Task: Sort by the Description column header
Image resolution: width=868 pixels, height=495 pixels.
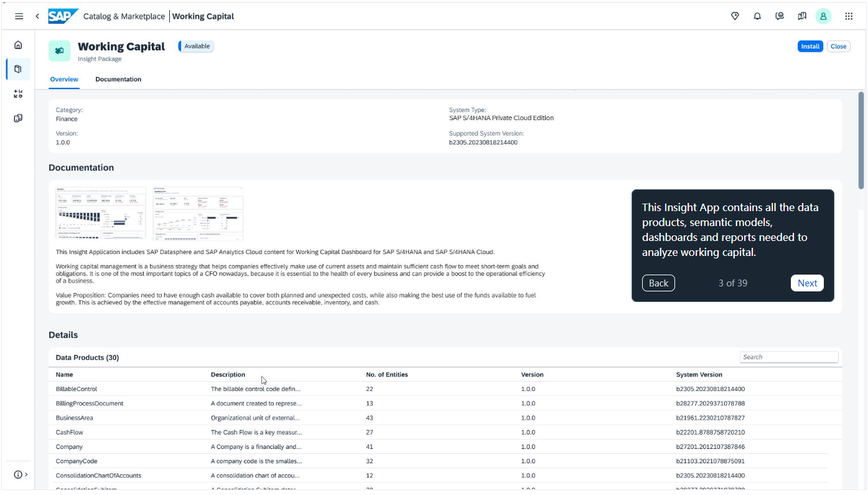Action: (228, 375)
